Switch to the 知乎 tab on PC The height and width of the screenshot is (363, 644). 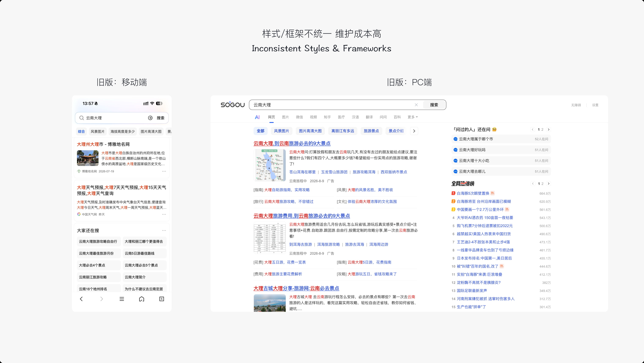point(327,117)
